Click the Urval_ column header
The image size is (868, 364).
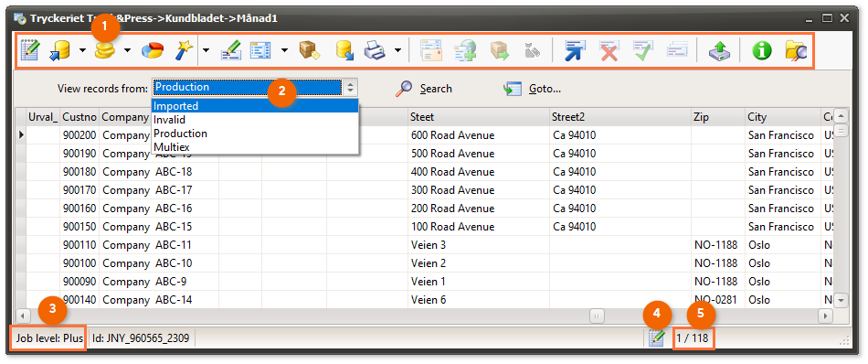point(43,117)
